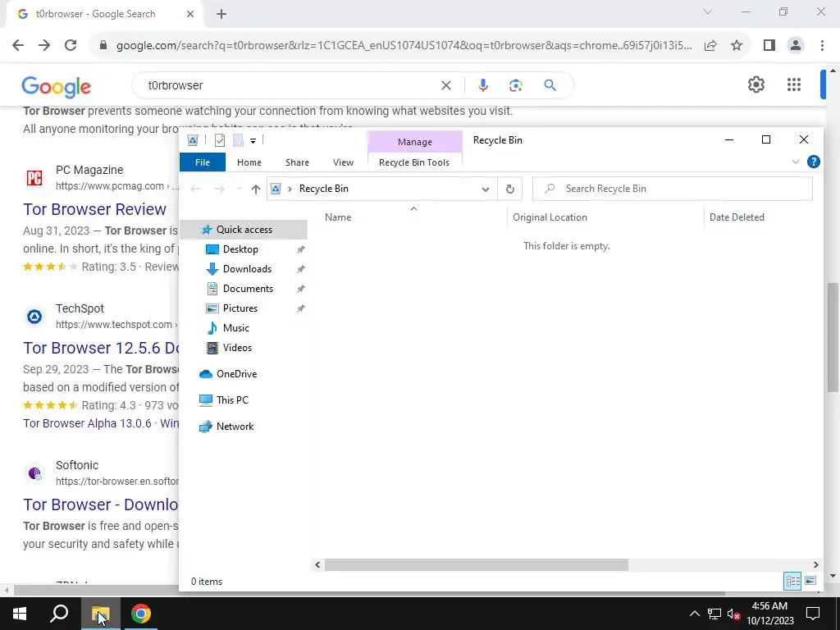The height and width of the screenshot is (630, 840).
Task: Select OneDrive in navigation pane
Action: tap(236, 374)
